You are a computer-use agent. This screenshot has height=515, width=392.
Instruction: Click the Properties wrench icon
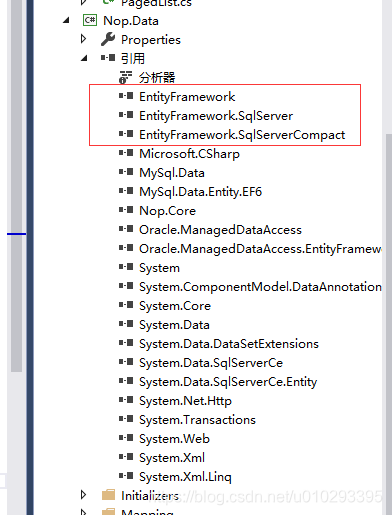click(108, 39)
